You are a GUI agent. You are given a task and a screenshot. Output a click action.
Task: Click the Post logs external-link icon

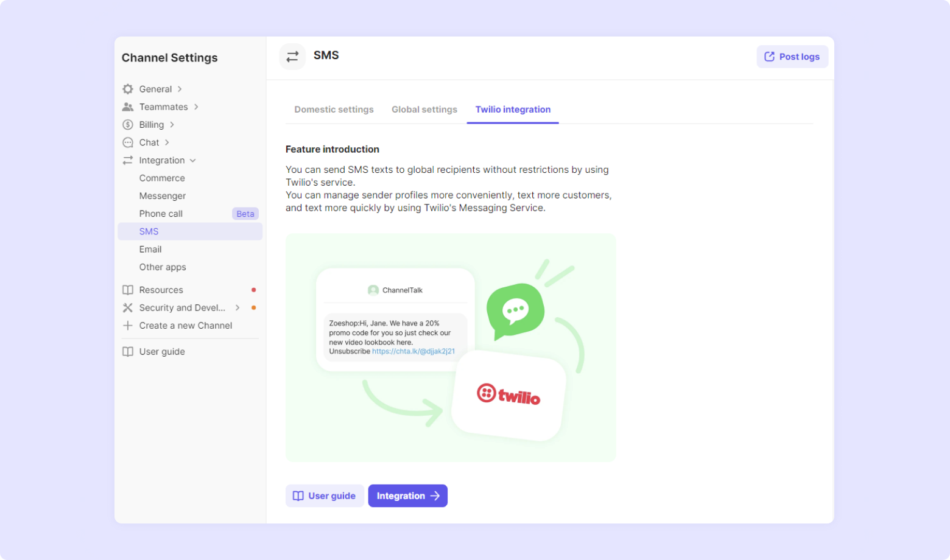pos(770,57)
